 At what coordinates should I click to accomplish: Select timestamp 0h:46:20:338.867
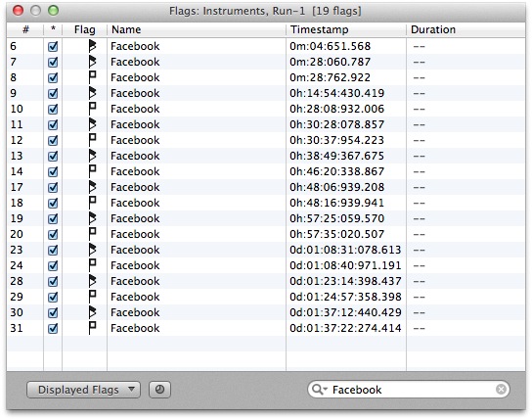coord(337,171)
